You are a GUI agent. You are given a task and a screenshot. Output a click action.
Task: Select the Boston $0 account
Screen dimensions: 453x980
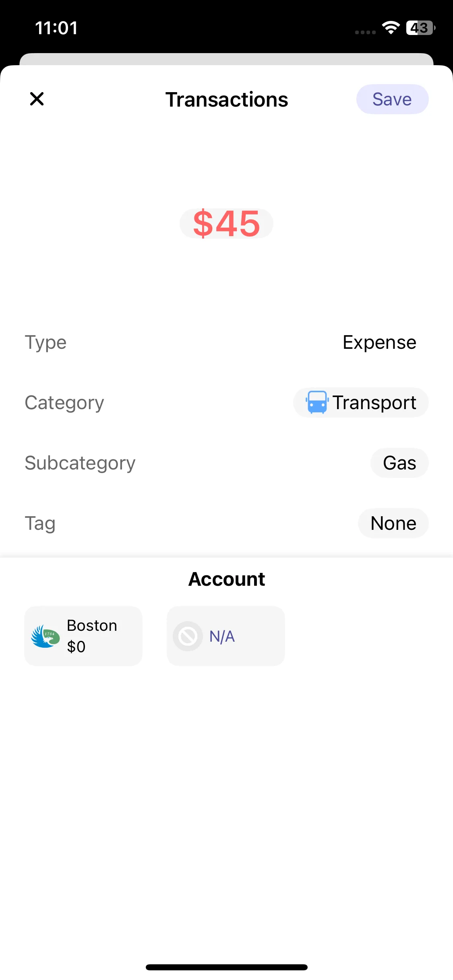[x=83, y=636]
